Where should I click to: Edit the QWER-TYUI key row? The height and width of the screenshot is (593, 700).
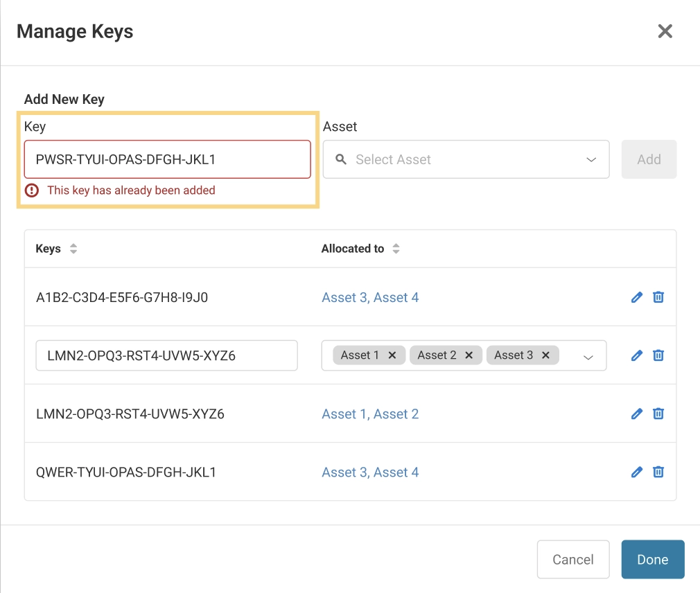637,472
